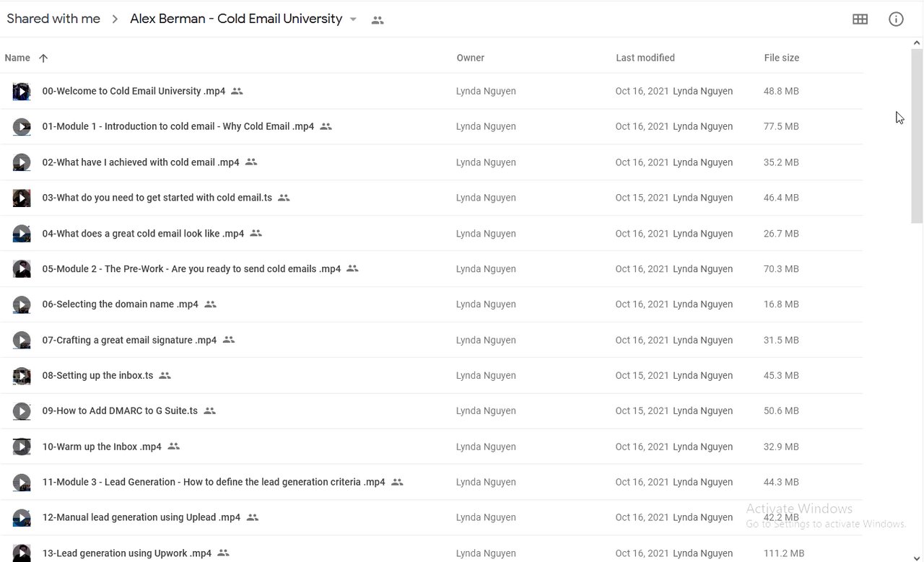924x562 pixels.
Task: Sort files by Last modified column
Action: coord(645,58)
